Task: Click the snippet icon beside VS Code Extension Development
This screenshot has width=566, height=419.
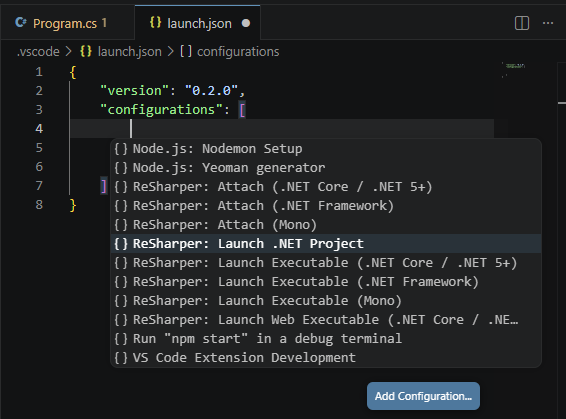Action: [121, 358]
